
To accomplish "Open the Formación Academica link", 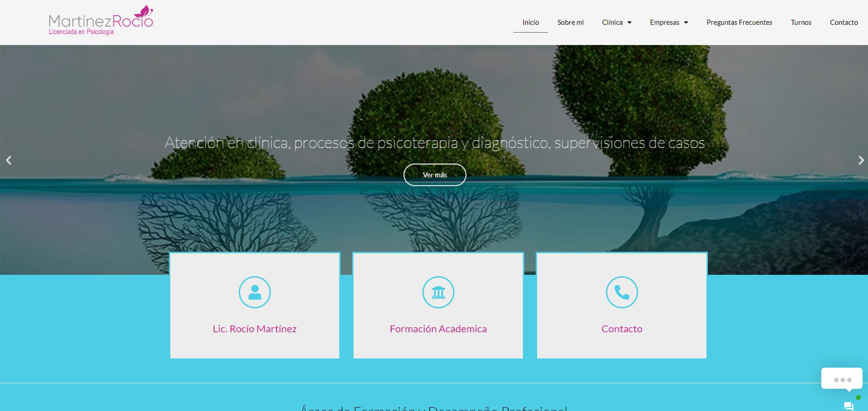I will click(x=438, y=329).
